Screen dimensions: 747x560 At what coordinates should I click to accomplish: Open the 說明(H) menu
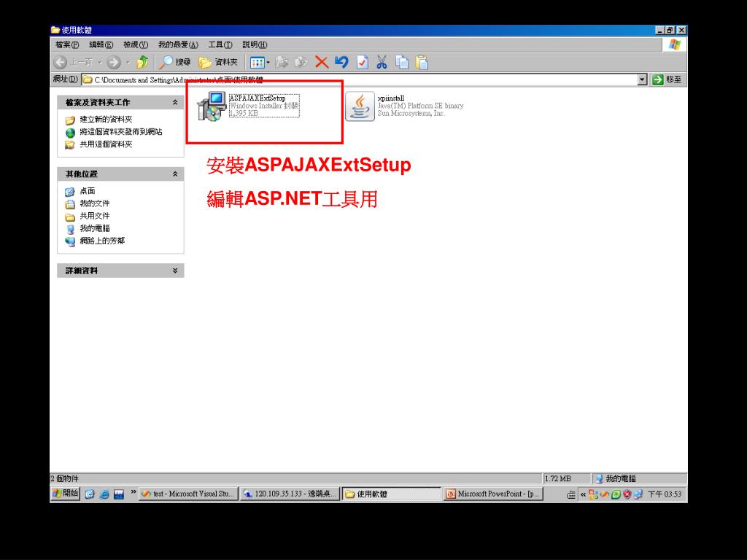point(255,44)
